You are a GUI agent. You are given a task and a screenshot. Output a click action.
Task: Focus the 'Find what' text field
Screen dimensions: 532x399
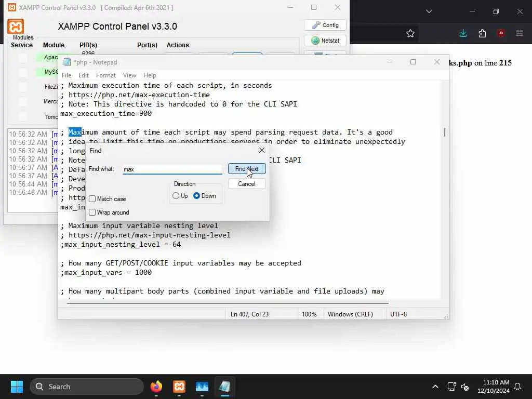tap(172, 169)
